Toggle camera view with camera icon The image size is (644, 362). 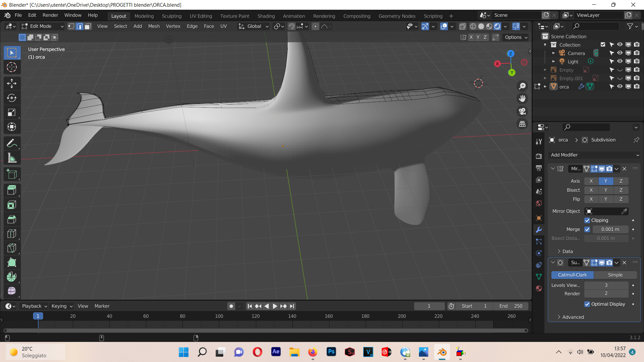click(522, 111)
